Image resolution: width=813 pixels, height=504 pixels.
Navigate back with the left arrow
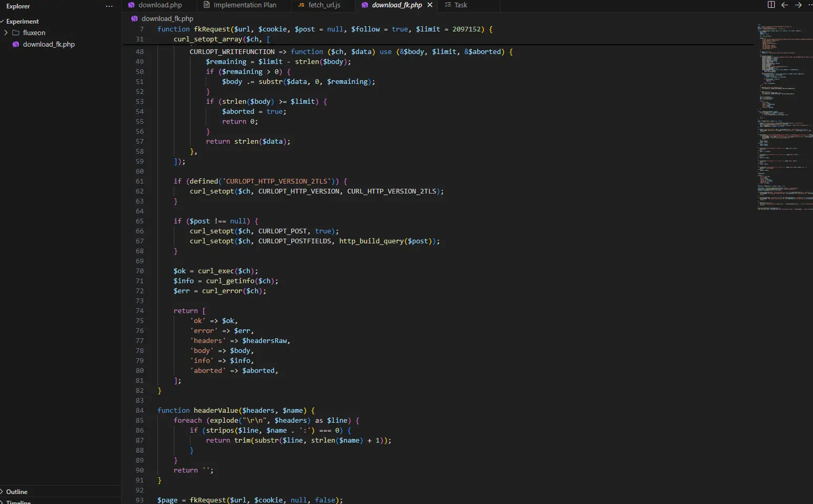pyautogui.click(x=785, y=5)
